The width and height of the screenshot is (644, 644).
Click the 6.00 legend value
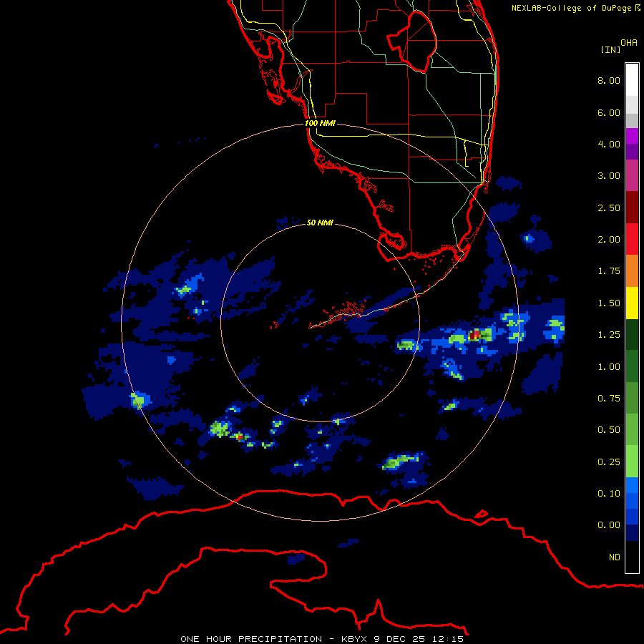(609, 112)
